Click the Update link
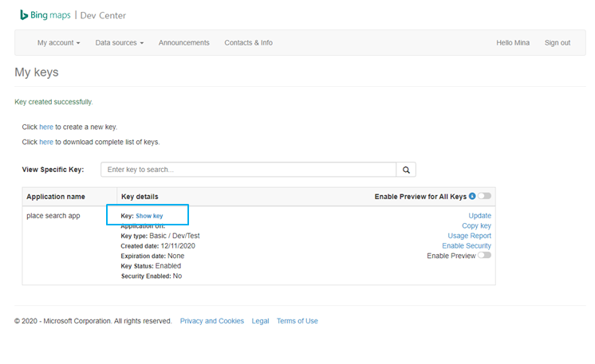 point(480,216)
